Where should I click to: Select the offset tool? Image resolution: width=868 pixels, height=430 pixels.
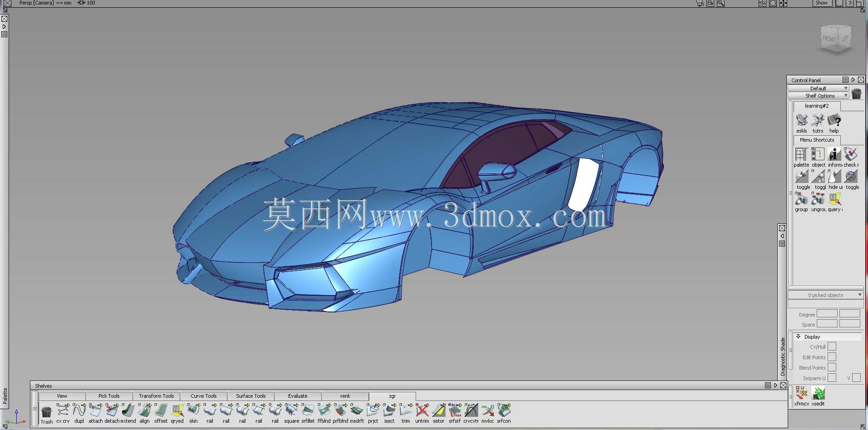(161, 410)
